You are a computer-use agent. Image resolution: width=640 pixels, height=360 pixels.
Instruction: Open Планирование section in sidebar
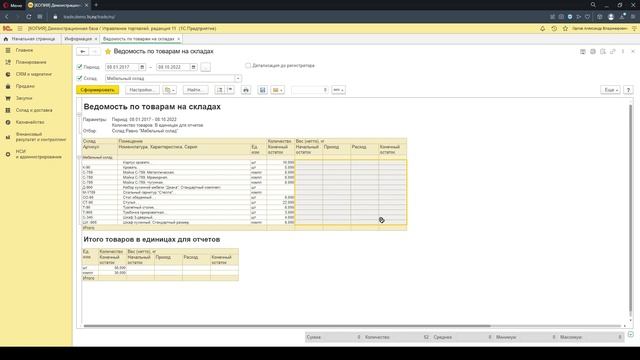(x=31, y=62)
